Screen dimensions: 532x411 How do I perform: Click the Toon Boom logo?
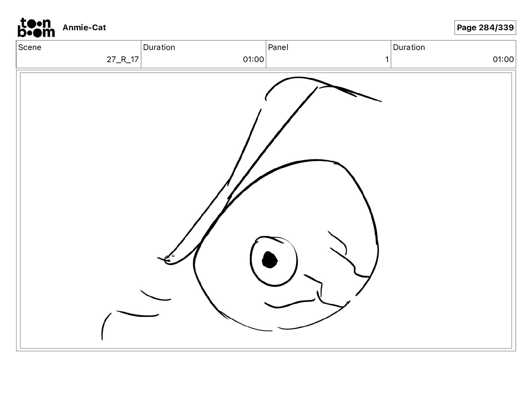coord(36,28)
